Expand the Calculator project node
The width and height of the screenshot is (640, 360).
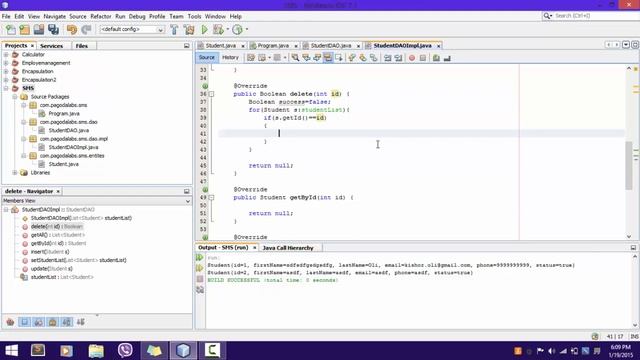point(6,54)
